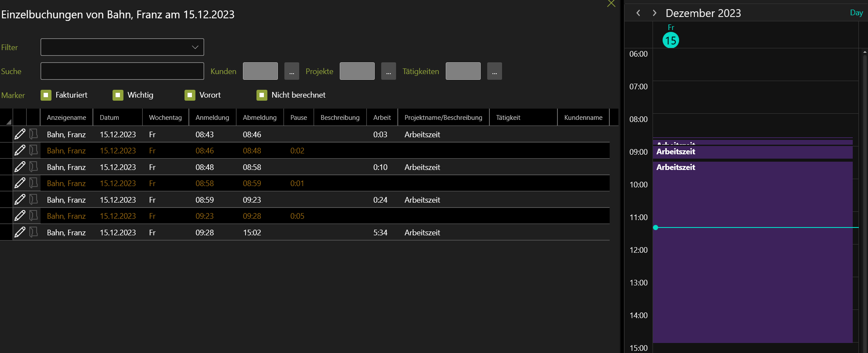This screenshot has height=353, width=868.
Task: Open the Filter dropdown
Action: coord(122,47)
